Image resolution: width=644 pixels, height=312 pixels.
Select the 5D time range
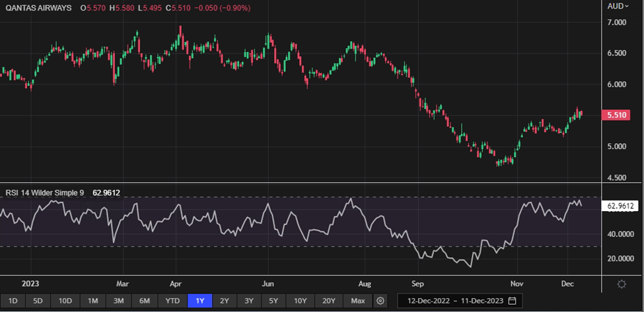[38, 301]
